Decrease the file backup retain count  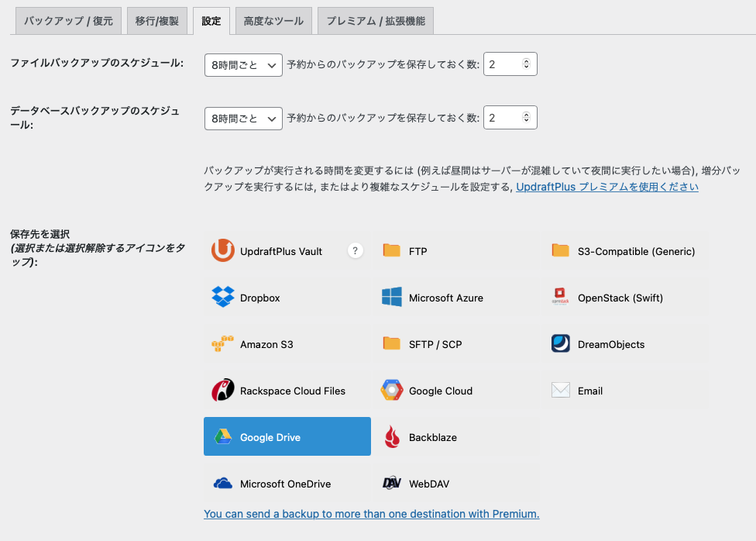[x=527, y=67]
